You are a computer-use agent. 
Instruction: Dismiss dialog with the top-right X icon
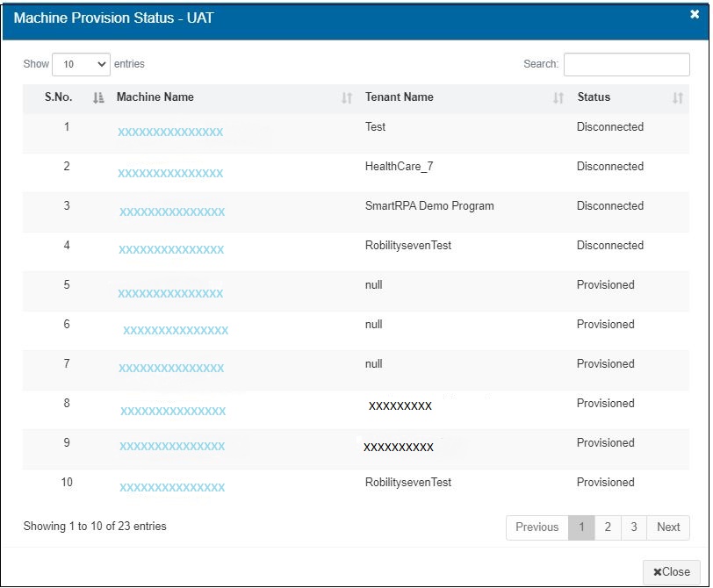695,15
